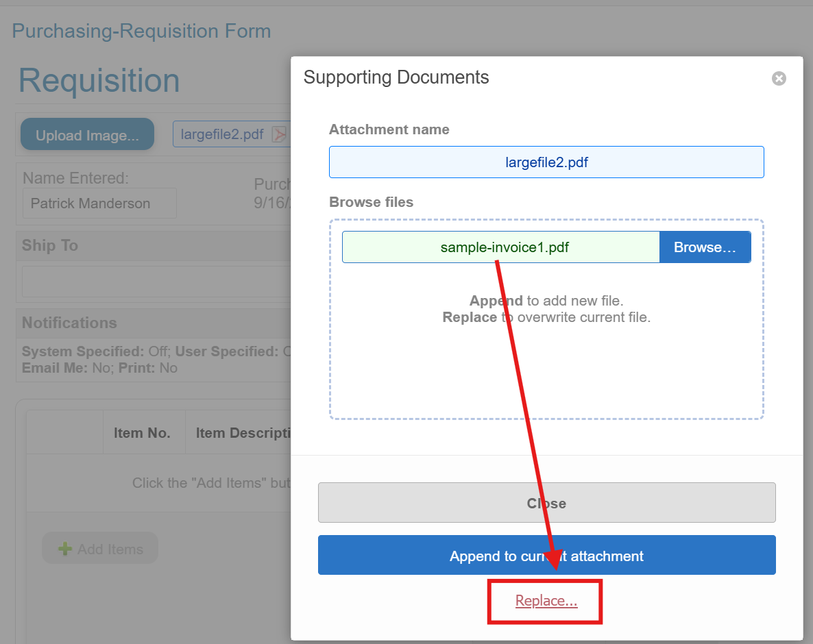The width and height of the screenshot is (813, 644).
Task: Click the Attachment name field
Action: pyautogui.click(x=546, y=162)
